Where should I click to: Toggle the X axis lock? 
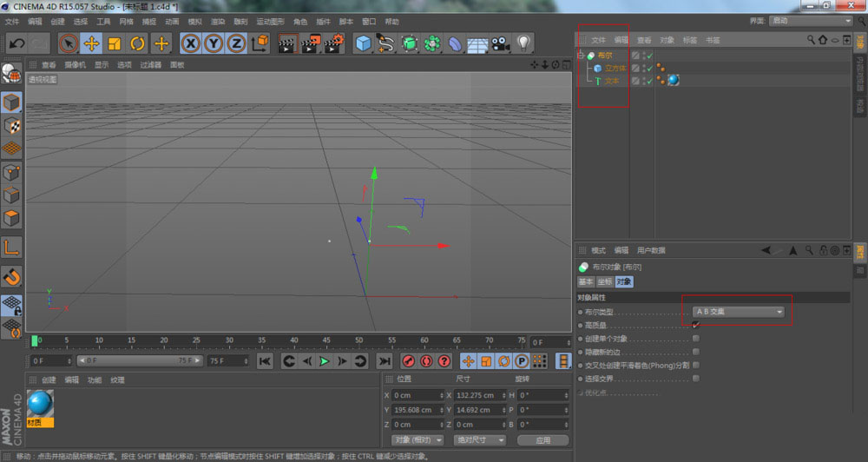190,43
